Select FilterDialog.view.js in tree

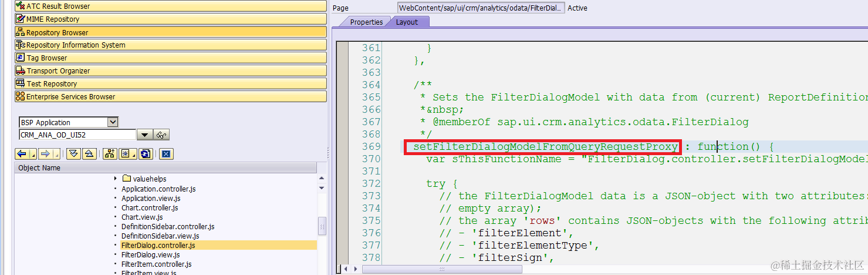(x=150, y=254)
